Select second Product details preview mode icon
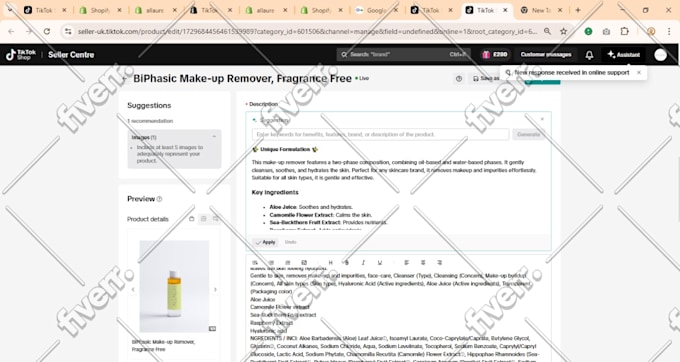This screenshot has width=680, height=362. click(203, 219)
